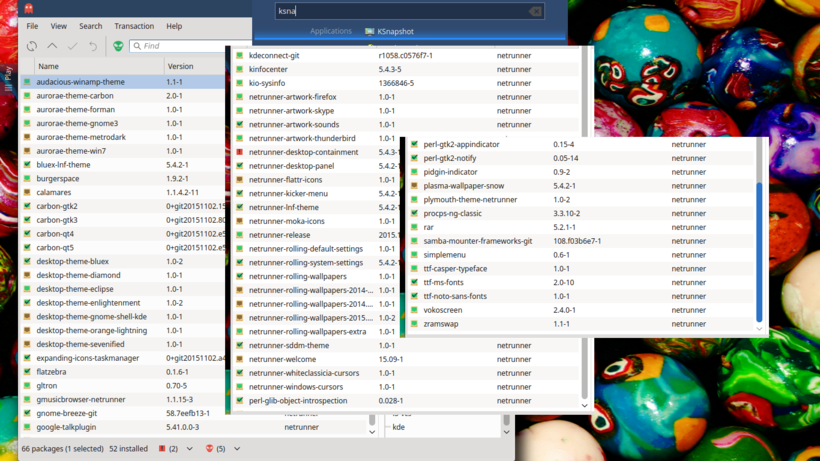Click the down arrow of the groups panel
820x461 pixels.
tap(506, 432)
